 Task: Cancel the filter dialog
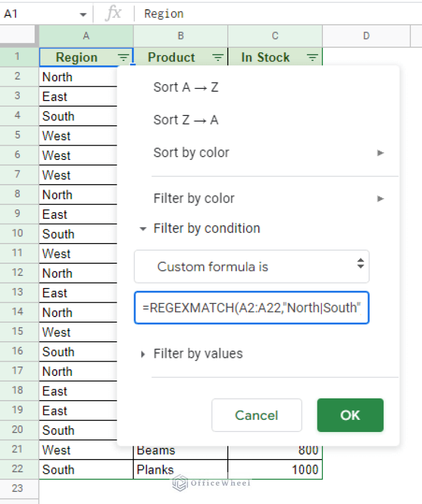(256, 415)
